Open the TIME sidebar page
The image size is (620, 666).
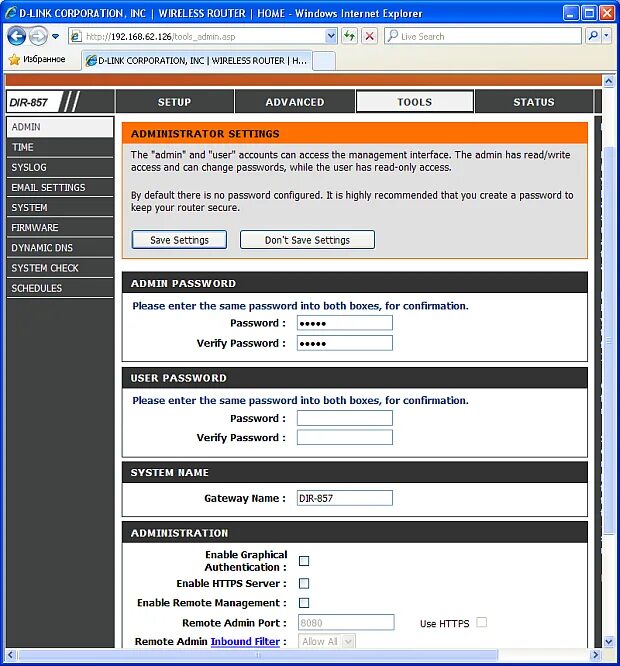(60, 147)
